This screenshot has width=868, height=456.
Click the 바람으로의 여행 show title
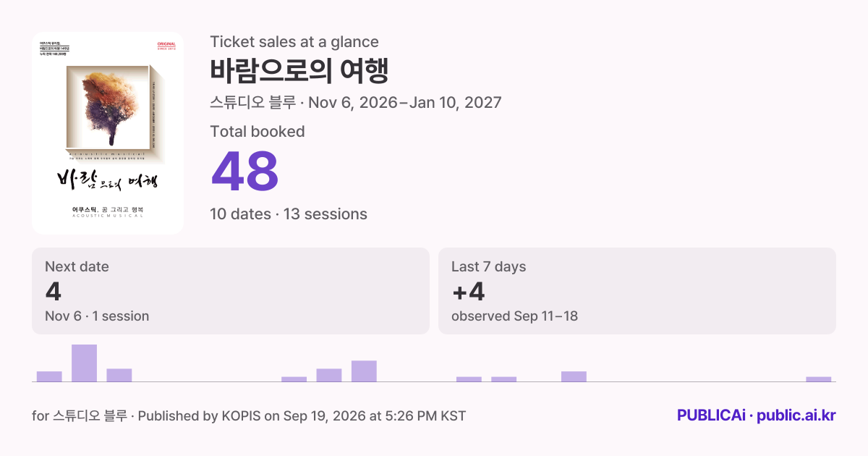(299, 72)
